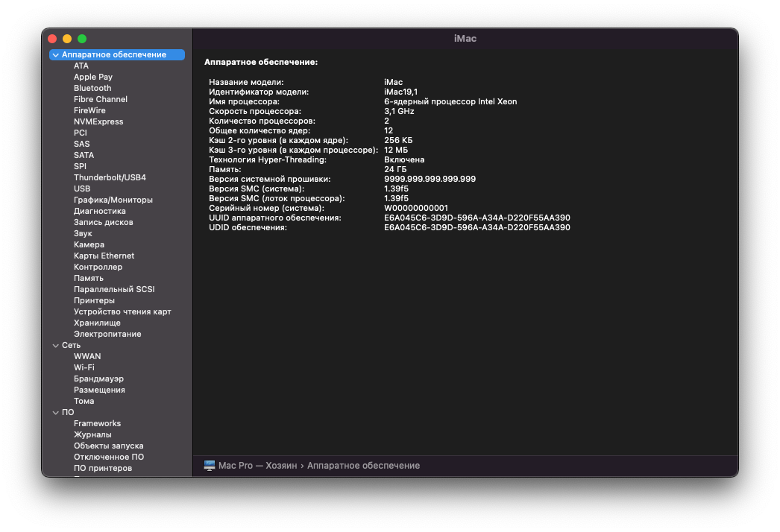This screenshot has width=780, height=532.
Task: Click the 3,1 GHz processor speed
Action: click(399, 111)
